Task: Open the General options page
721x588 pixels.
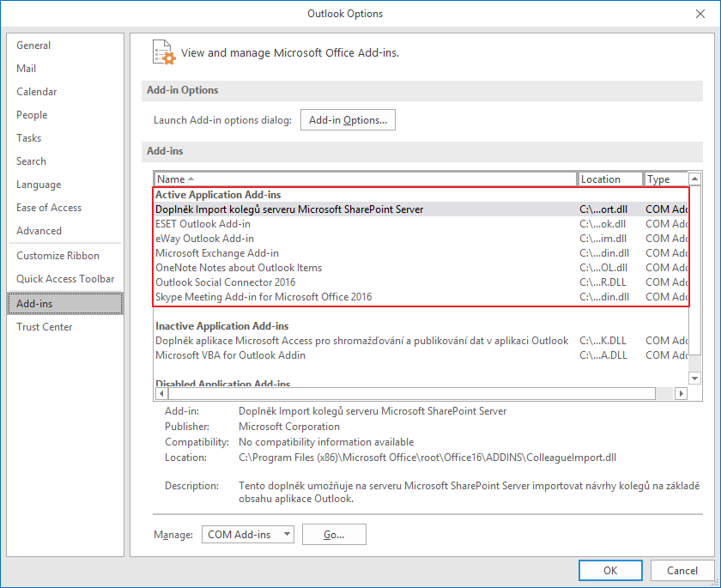Action: pos(65,45)
